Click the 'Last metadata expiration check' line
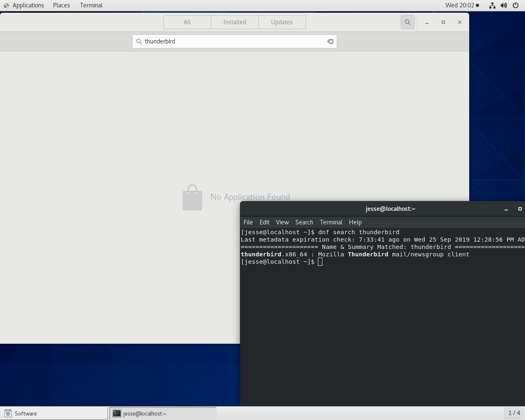Viewport: 525px width, 420px height. coord(383,240)
